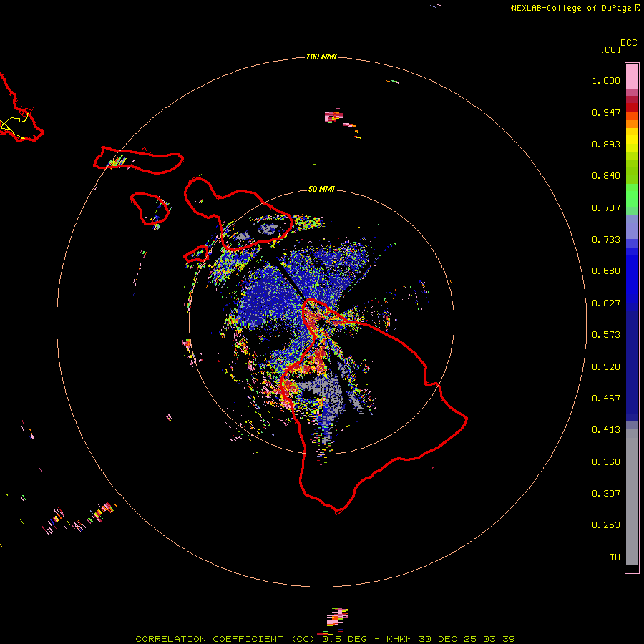Click the 03:39 timestamp
Viewport: 644px width, 644px height.
(499, 639)
